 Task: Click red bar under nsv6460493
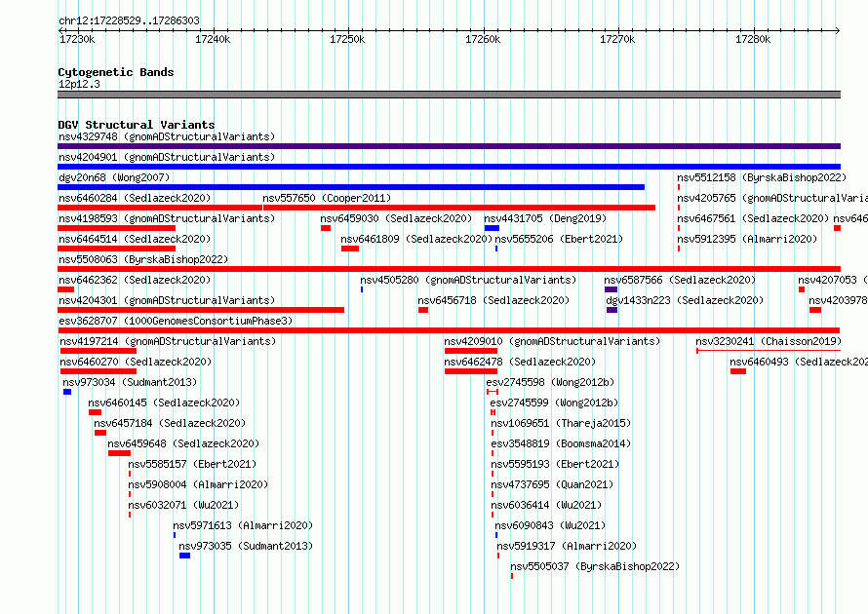tap(738, 371)
